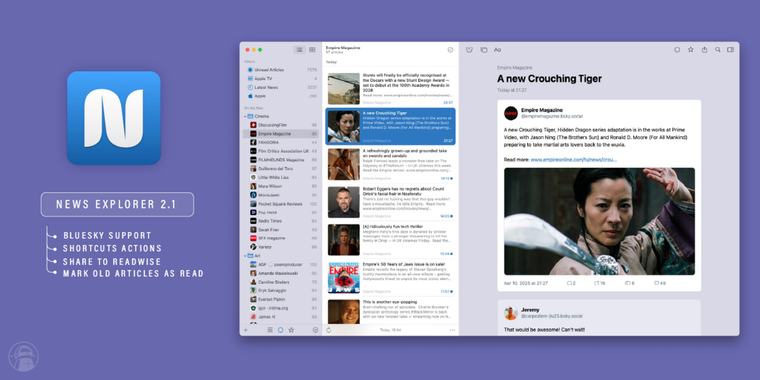Viewport: 760px width, 380px height.
Task: Toggle the article's unread circle in toolbar
Action: click(x=677, y=49)
